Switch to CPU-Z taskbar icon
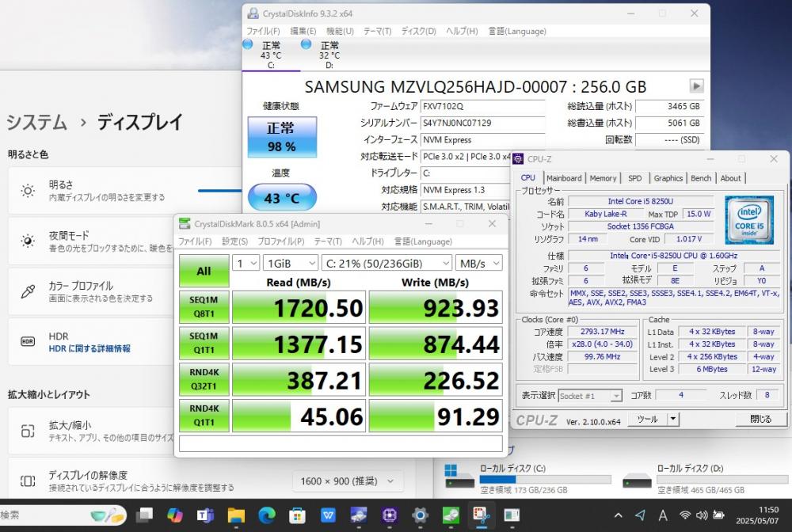The height and width of the screenshot is (532, 792). (x=389, y=515)
